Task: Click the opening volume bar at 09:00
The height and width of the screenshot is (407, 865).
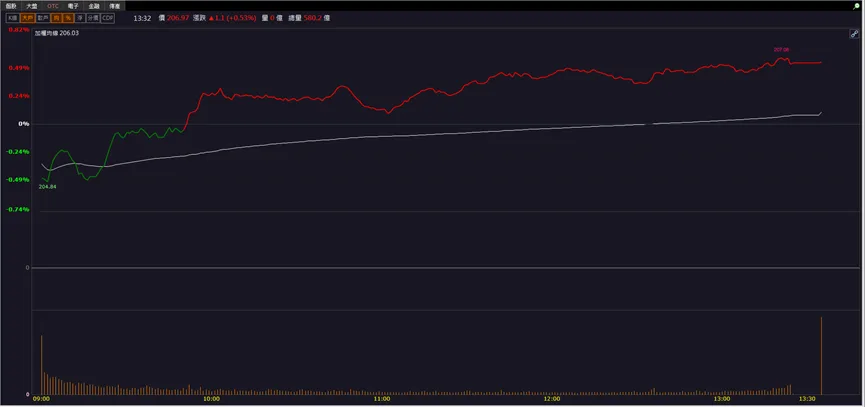Action: (x=41, y=365)
